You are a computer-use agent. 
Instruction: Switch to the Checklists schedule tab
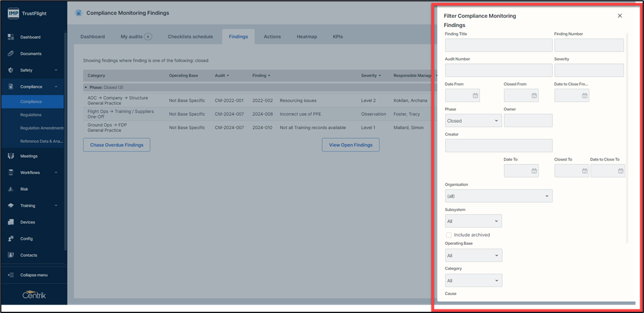pyautogui.click(x=190, y=37)
